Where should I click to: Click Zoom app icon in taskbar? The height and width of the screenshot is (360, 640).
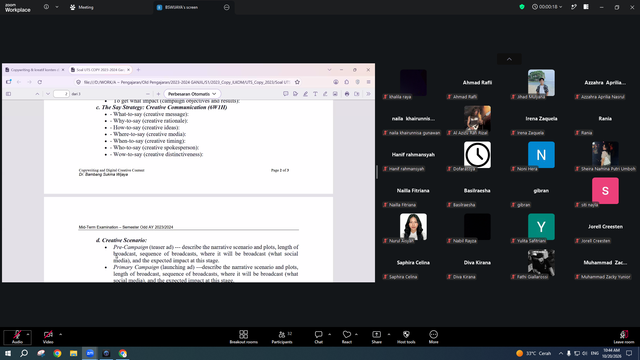90,353
